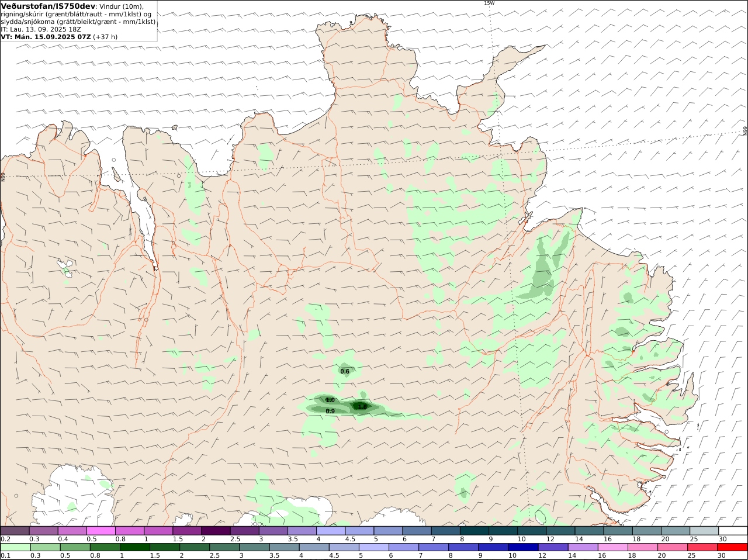This screenshot has height=560, width=748.
Task: Click the '0.2' tick label on the snow scale
Action: [x=5, y=539]
